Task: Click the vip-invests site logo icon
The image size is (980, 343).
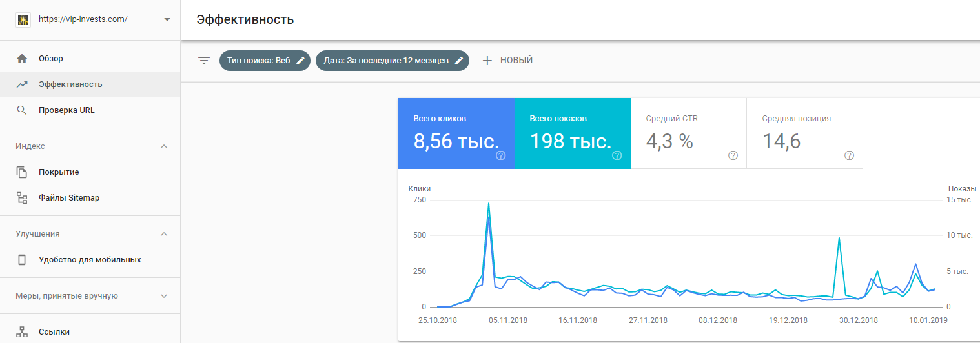Action: pos(23,19)
